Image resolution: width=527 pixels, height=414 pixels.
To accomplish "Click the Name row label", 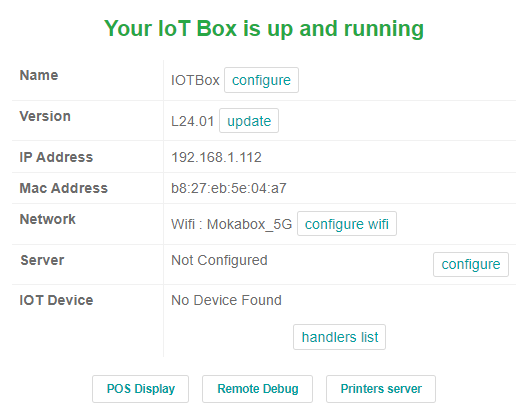I will 39,75.
